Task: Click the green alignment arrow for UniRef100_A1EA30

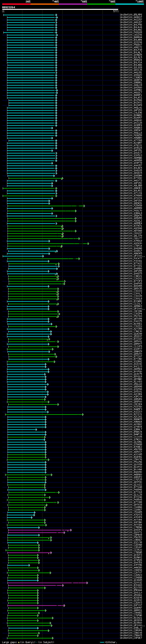Action: (48, 244)
